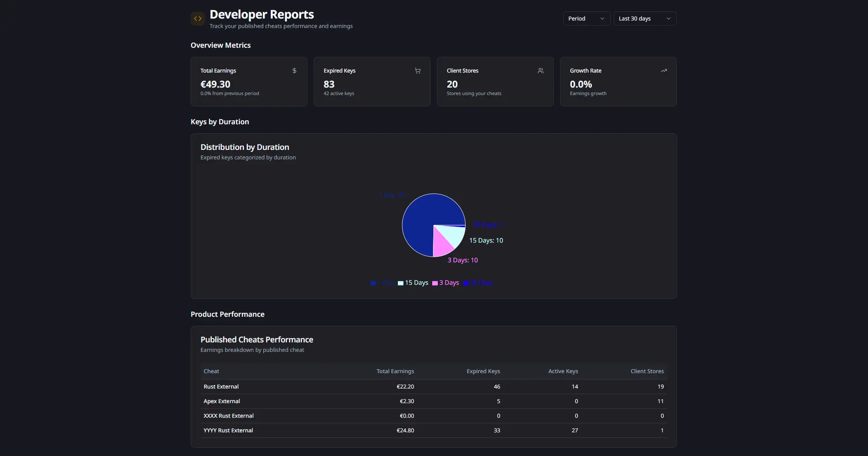
Task: Click the users icon on Client Stores card
Action: pyautogui.click(x=541, y=71)
